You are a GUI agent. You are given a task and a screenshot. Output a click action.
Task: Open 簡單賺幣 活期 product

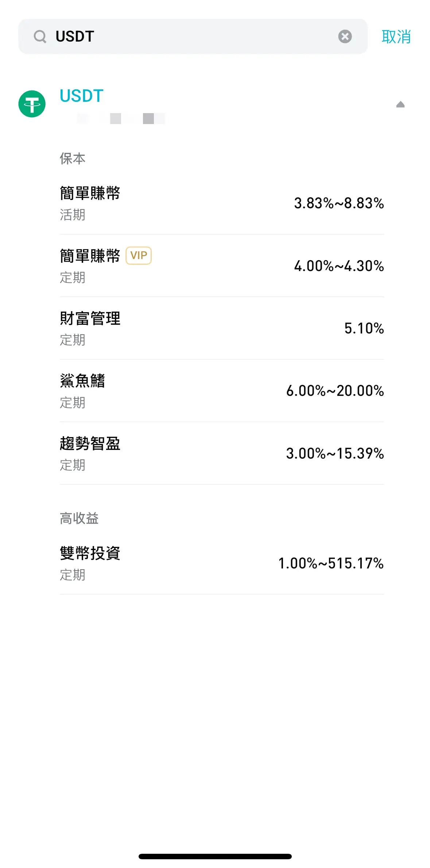pos(222,203)
